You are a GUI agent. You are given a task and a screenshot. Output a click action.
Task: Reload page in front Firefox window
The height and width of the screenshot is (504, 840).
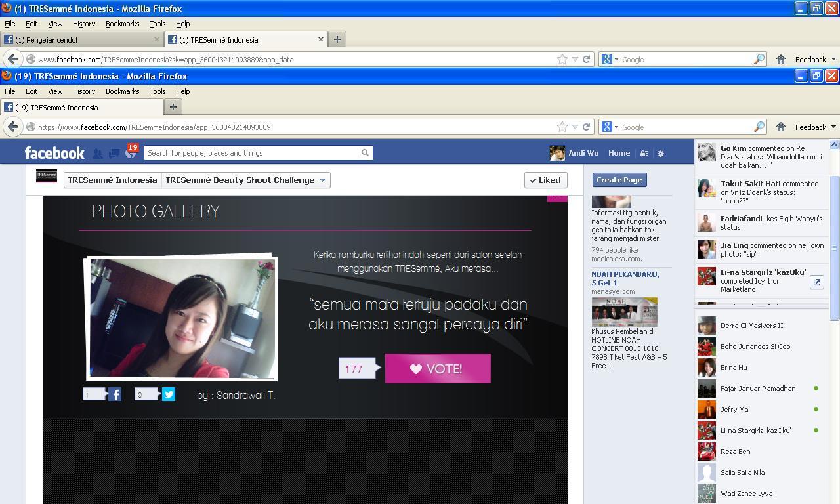point(586,127)
